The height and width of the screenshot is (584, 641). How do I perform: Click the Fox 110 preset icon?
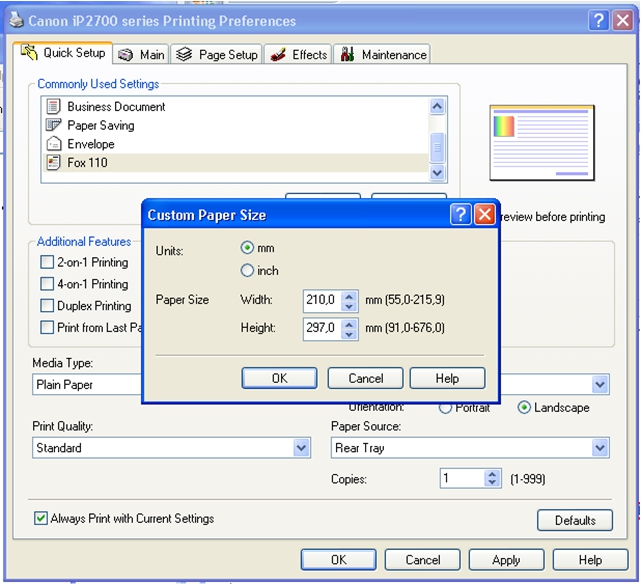pos(54,162)
